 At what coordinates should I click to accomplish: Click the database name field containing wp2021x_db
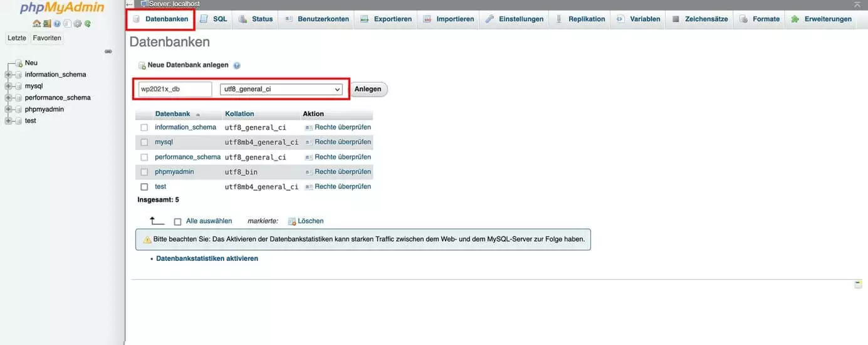pos(175,89)
